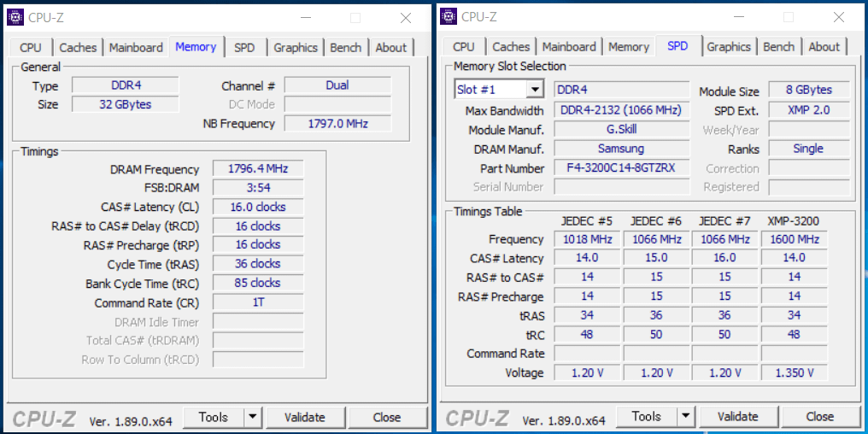Select the SPD tab in left window

(x=244, y=48)
